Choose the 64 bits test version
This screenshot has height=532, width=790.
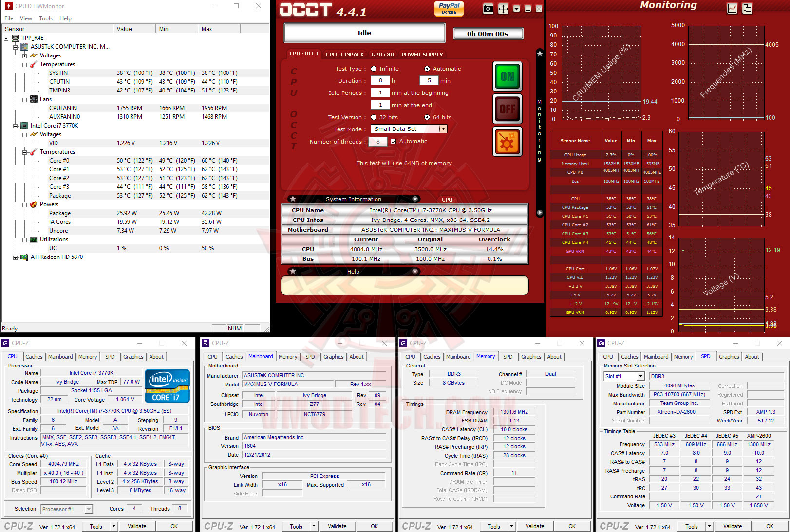(427, 117)
